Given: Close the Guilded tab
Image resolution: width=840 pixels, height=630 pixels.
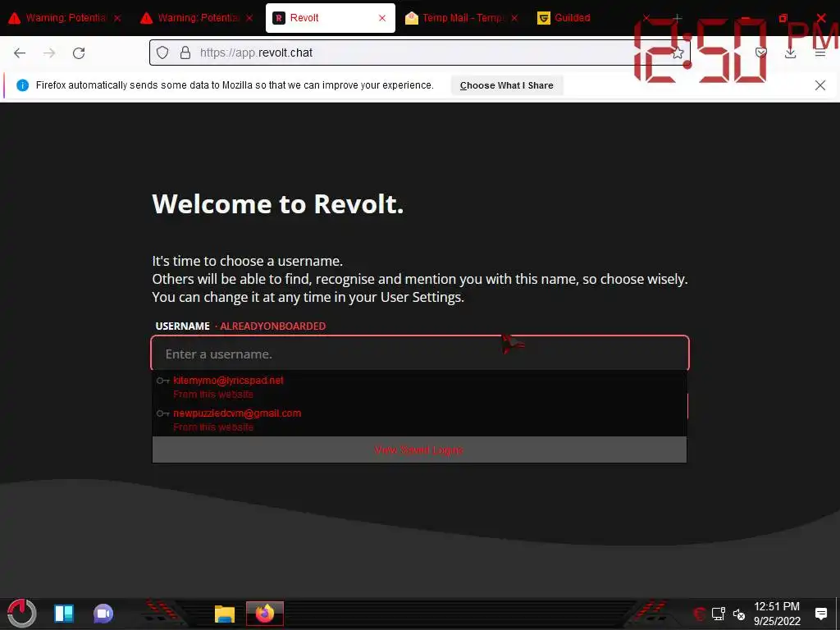Looking at the screenshot, I should [646, 18].
